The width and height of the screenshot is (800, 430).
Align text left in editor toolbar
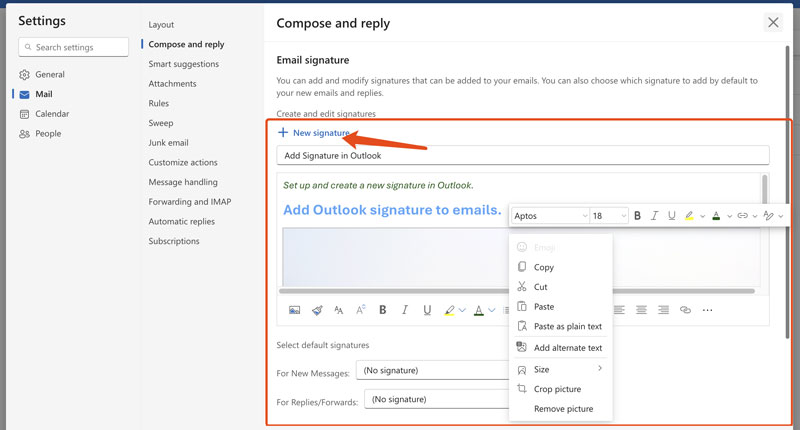619,310
